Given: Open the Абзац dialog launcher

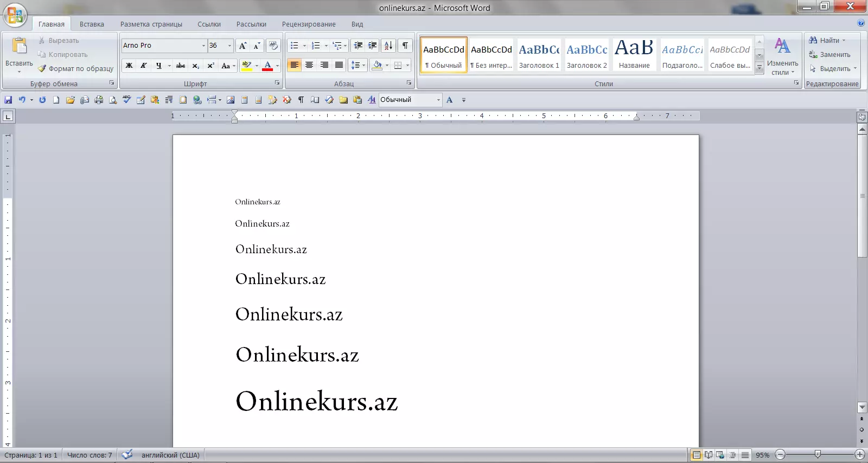Looking at the screenshot, I should click(x=409, y=83).
